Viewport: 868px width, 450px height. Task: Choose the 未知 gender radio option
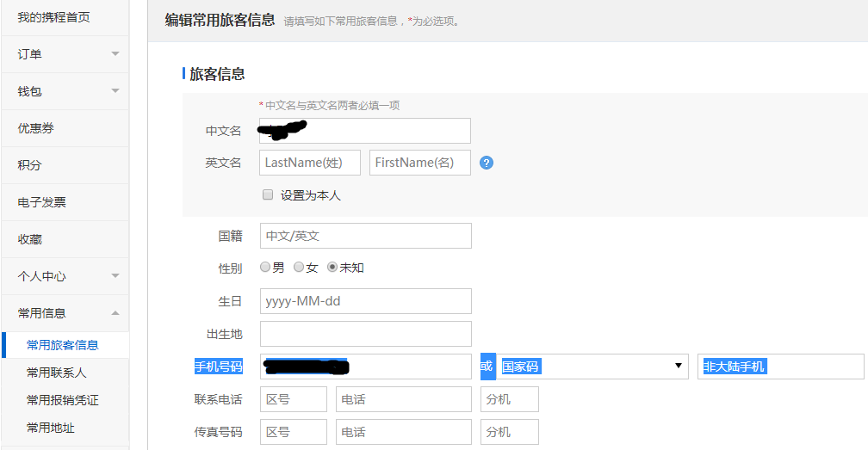click(x=332, y=268)
